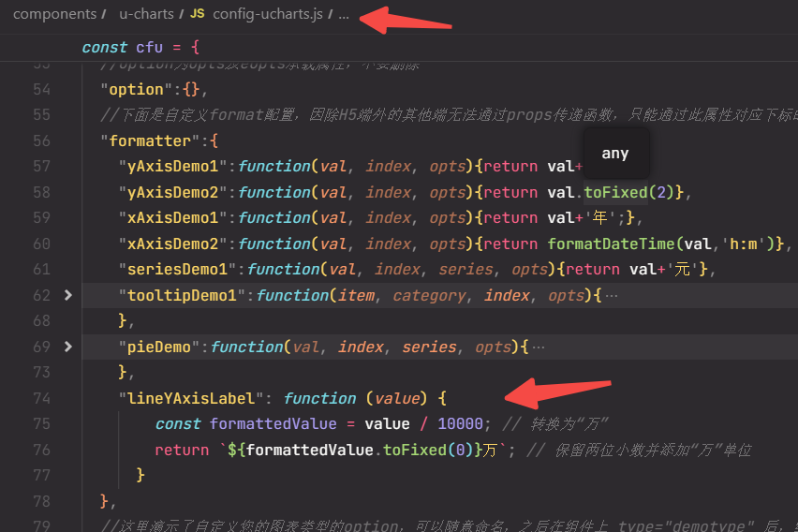Click toFixed(0) on line 76

tap(429, 450)
